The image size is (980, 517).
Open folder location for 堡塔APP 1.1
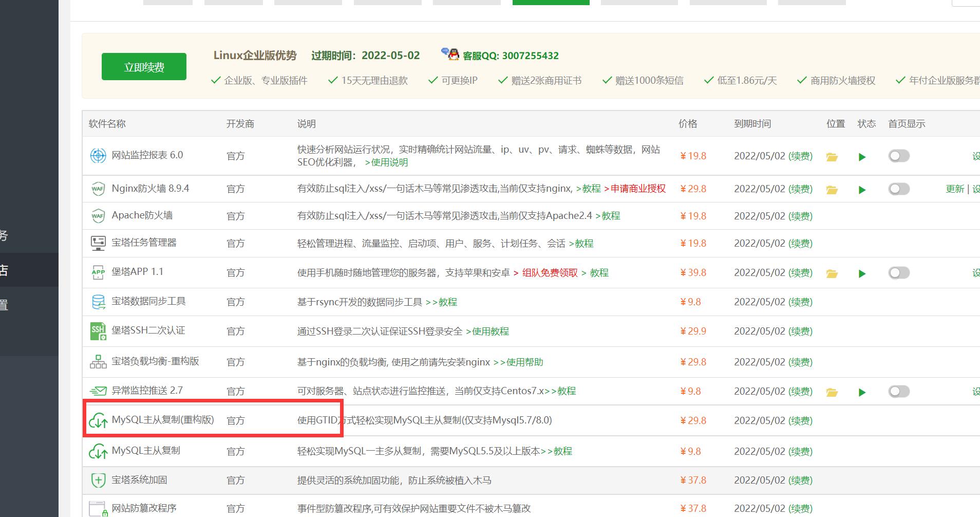click(x=832, y=273)
